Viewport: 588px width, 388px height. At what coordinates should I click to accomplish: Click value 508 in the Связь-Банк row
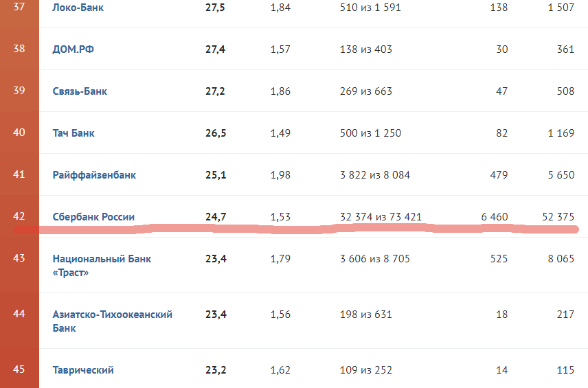[x=565, y=91]
